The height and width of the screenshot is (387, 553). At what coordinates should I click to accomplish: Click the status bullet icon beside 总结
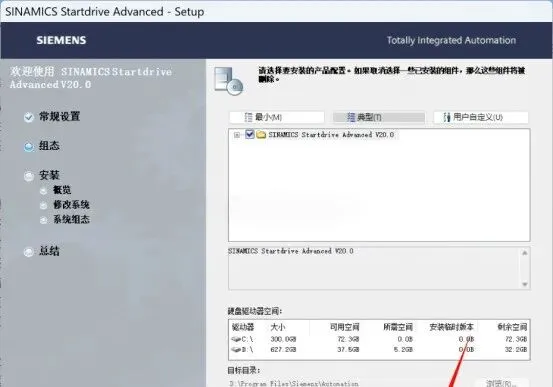pyautogui.click(x=29, y=252)
